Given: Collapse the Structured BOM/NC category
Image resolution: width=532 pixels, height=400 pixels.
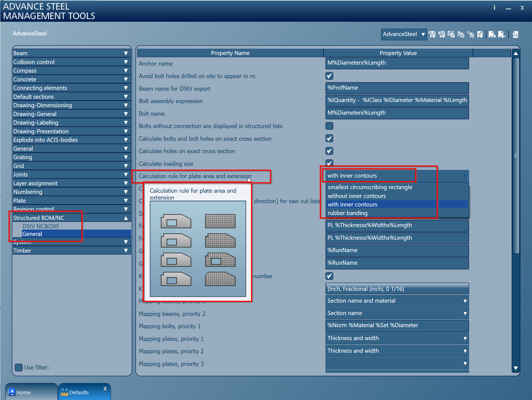Looking at the screenshot, I should pyautogui.click(x=126, y=217).
